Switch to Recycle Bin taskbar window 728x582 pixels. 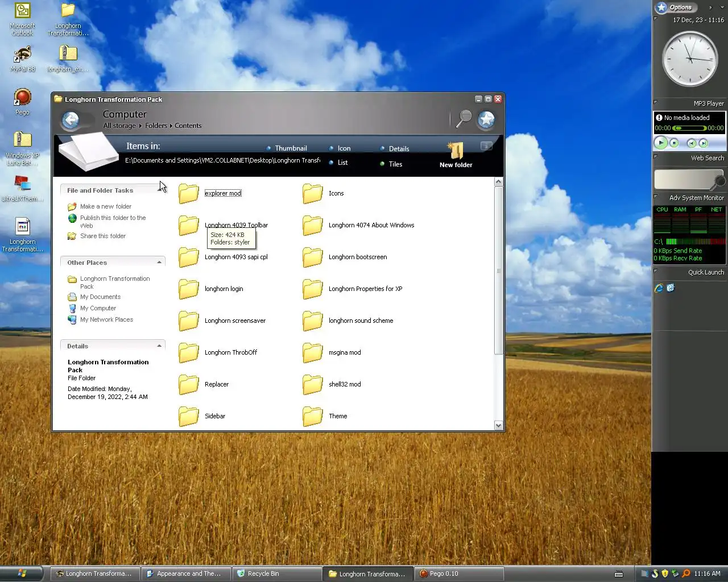pos(278,573)
